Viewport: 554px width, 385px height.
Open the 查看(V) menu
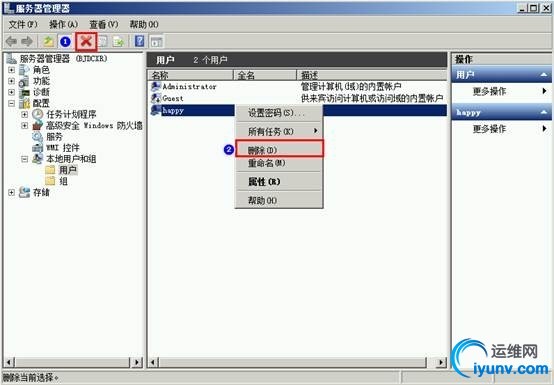coord(104,24)
